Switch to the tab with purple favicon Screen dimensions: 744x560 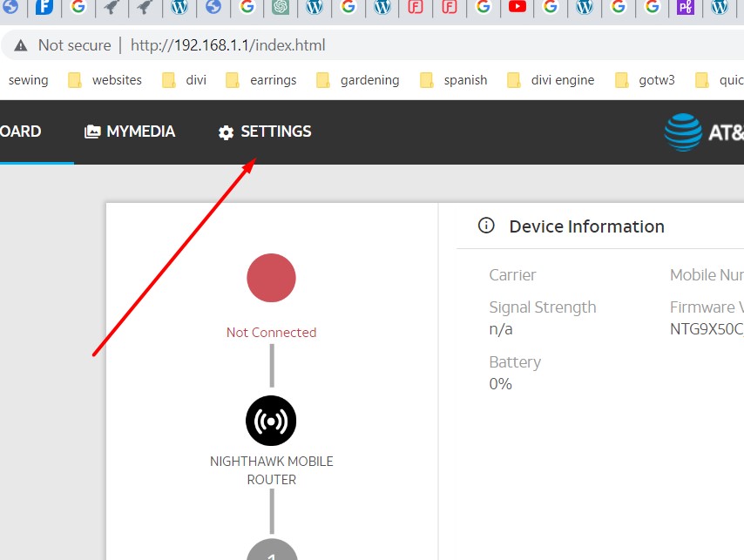point(686,7)
